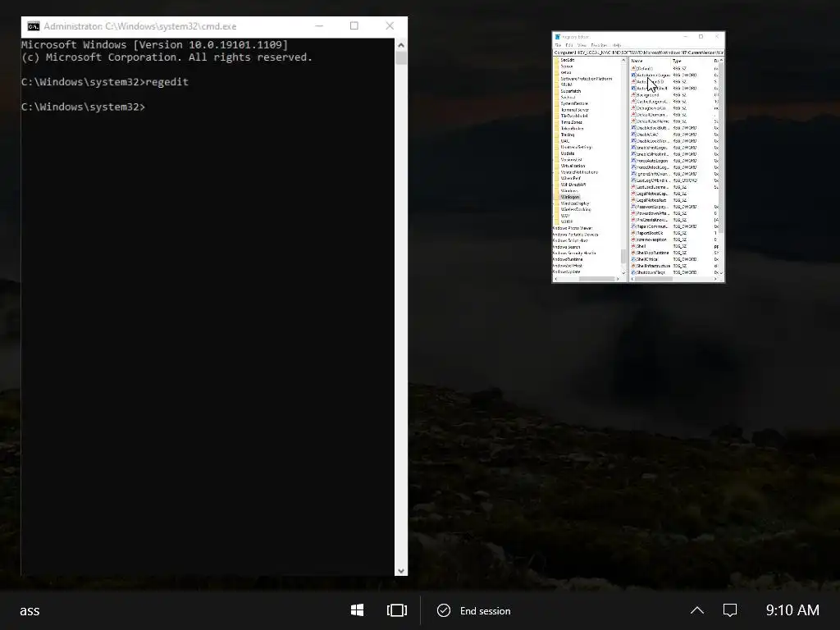
Task: Click the cmd.exe title bar icon
Action: tap(33, 25)
